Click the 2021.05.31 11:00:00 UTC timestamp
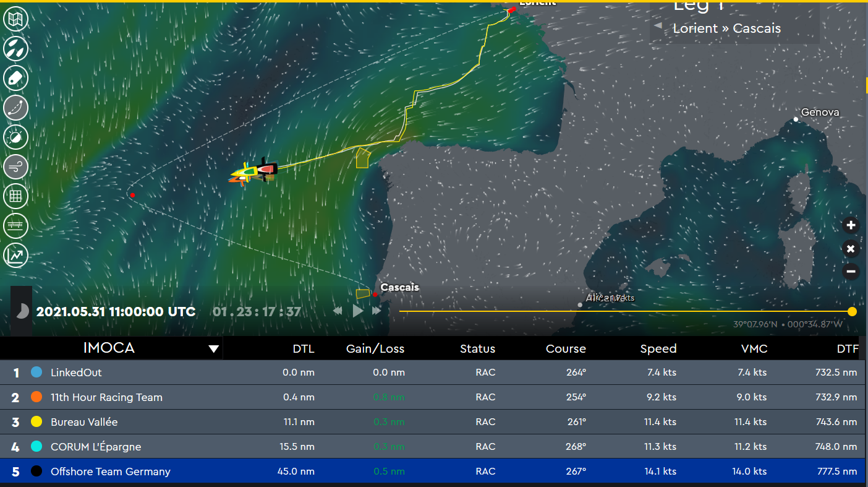This screenshot has width=868, height=487. coord(116,312)
